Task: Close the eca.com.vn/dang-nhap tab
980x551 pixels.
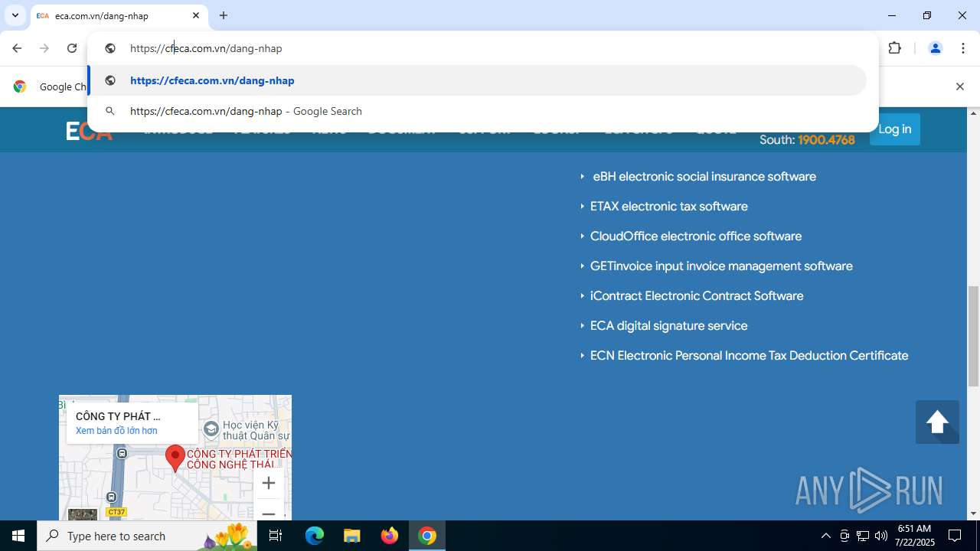Action: point(196,15)
